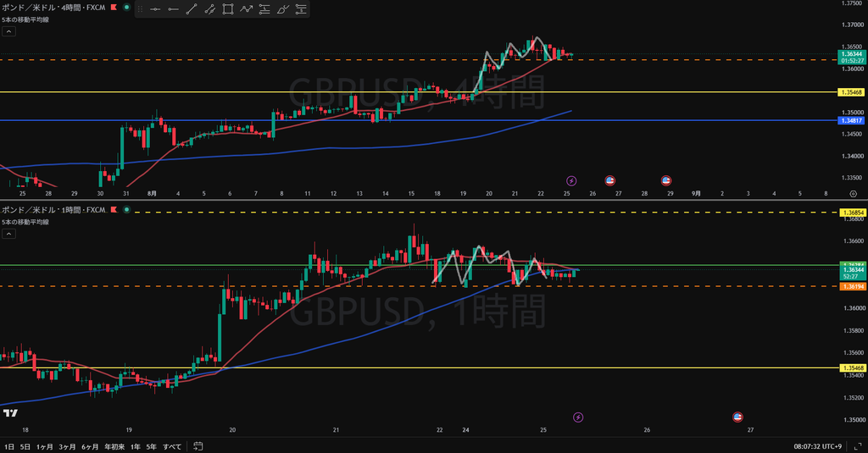Click the yellow 1.35468 price label on 4時間 chart
868x453 pixels.
[852, 92]
